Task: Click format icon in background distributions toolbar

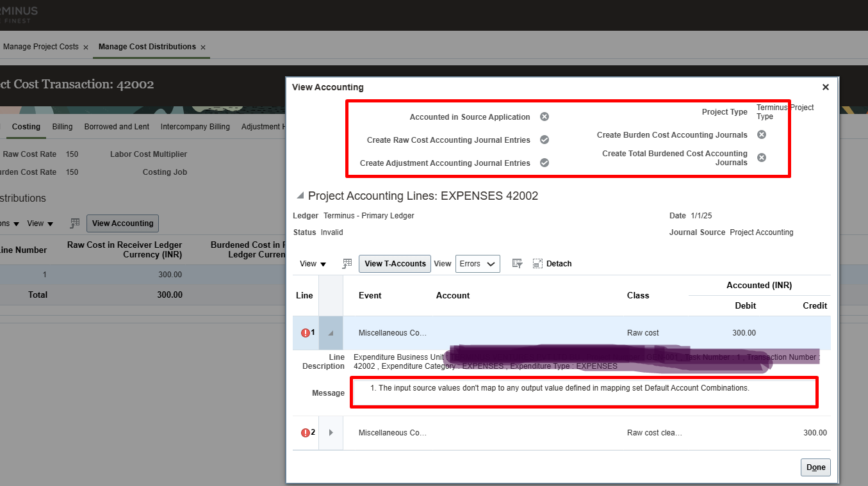Action: tap(75, 223)
